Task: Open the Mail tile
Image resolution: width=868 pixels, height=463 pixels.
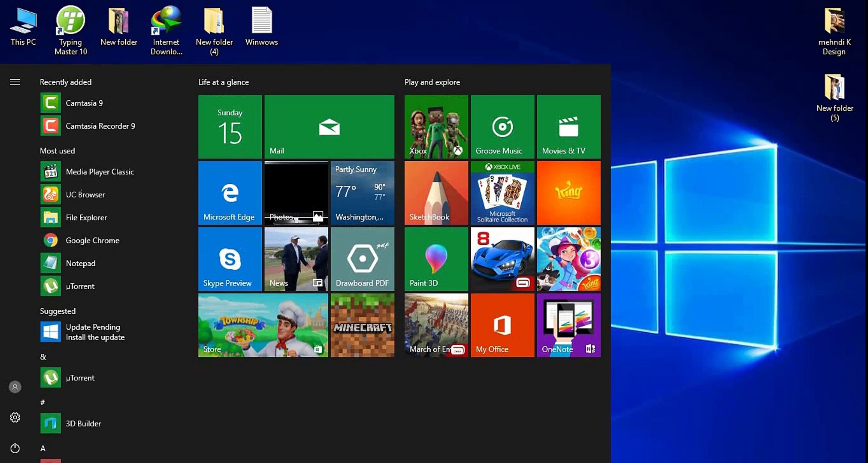Action: tap(329, 127)
